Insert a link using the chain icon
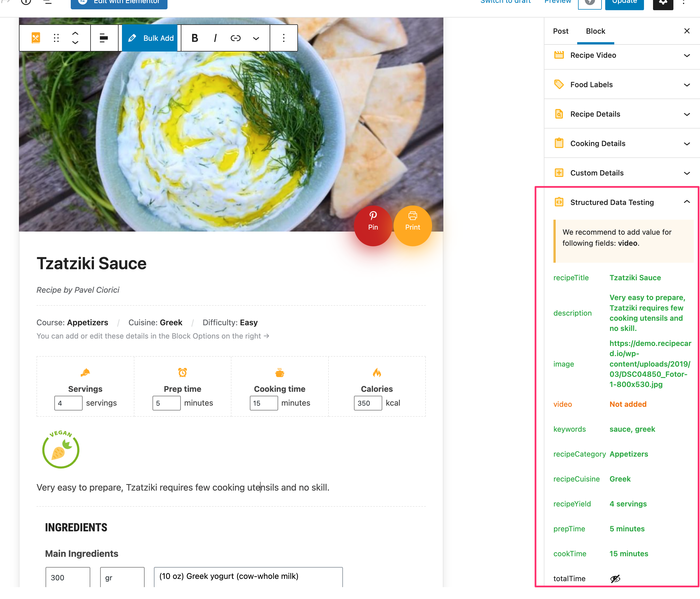Image resolution: width=700 pixels, height=599 pixels. 235,38
